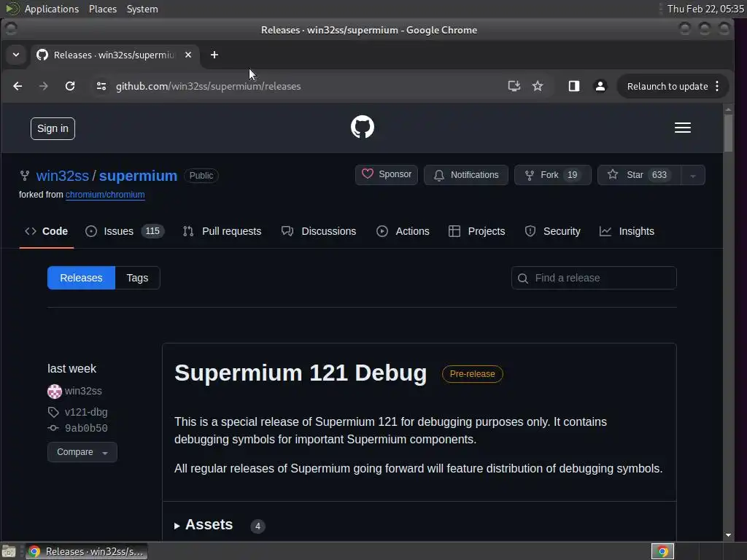This screenshot has height=560, width=747.
Task: Open the v121-dbg tag
Action: pos(86,412)
